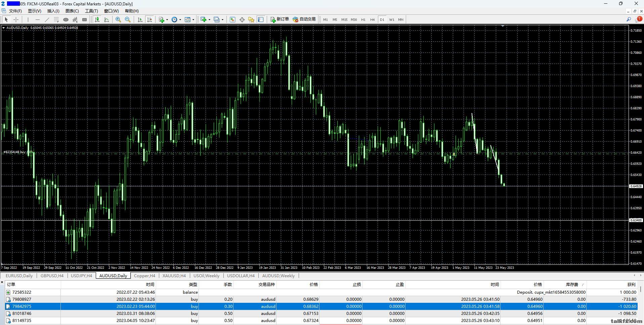Open the red notification alert icon
This screenshot has width=644, height=325.
coord(639,19)
